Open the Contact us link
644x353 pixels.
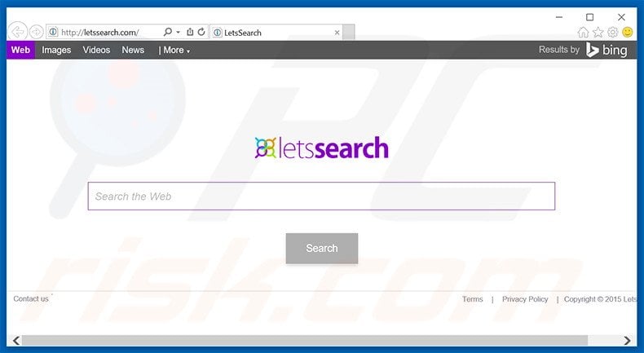tap(31, 298)
